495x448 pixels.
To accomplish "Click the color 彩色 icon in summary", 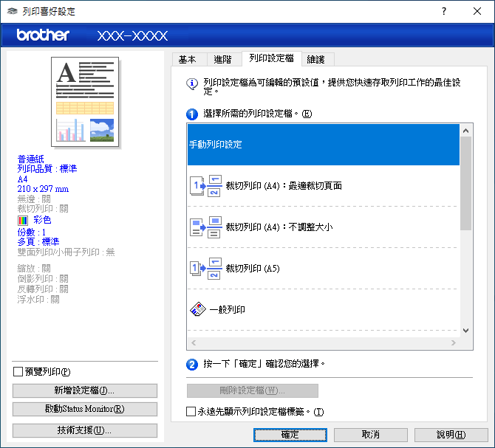I will click(23, 220).
